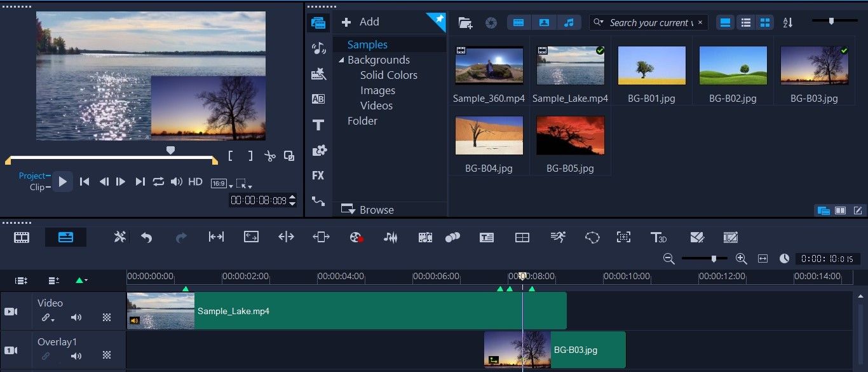
Task: Select the Videos backgrounds category
Action: (376, 106)
